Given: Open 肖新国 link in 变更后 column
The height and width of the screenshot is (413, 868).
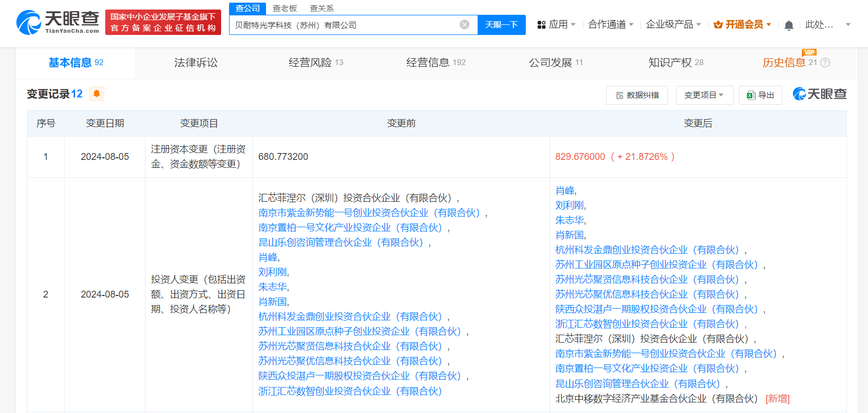Looking at the screenshot, I should pos(570,235).
